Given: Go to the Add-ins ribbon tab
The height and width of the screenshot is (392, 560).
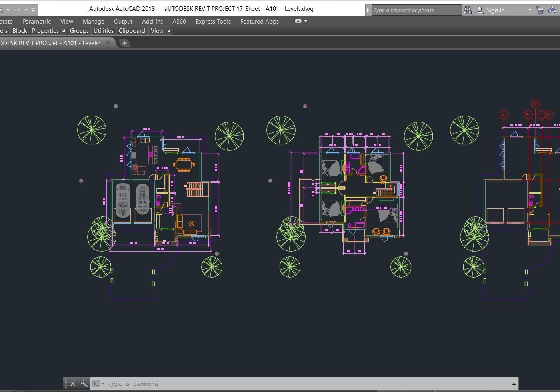Looking at the screenshot, I should click(152, 22).
